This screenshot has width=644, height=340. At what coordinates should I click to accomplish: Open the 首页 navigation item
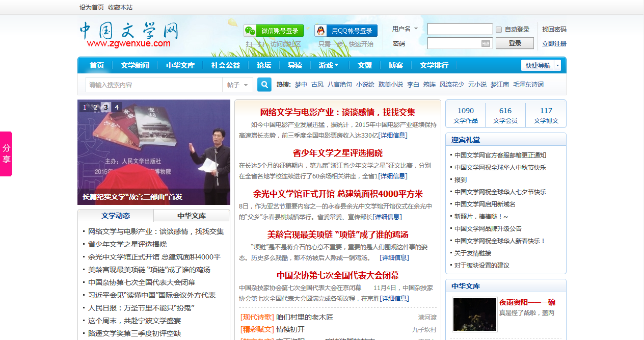click(97, 65)
